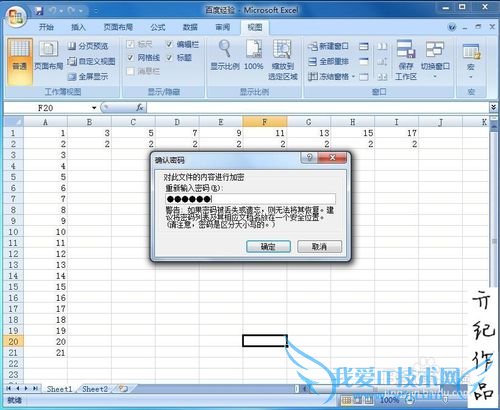This screenshot has height=410, width=500.
Task: Click View Side by Side icon
Action: pyautogui.click(x=382, y=46)
